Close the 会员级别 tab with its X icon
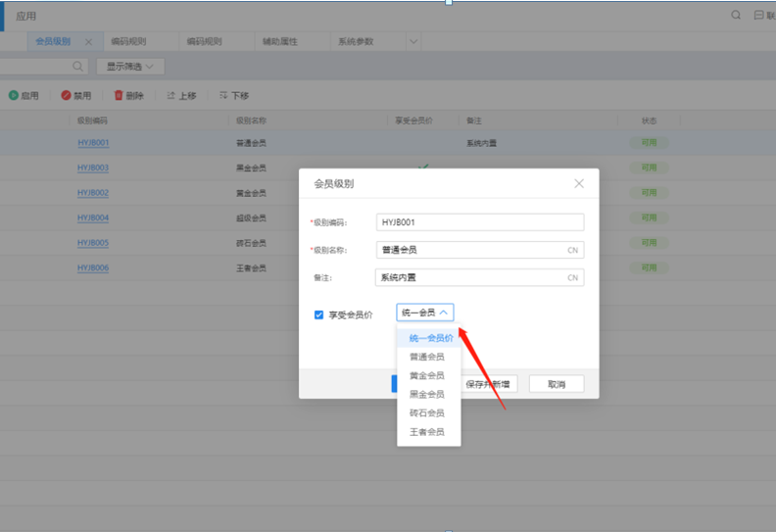Image resolution: width=776 pixels, height=532 pixels. click(88, 42)
